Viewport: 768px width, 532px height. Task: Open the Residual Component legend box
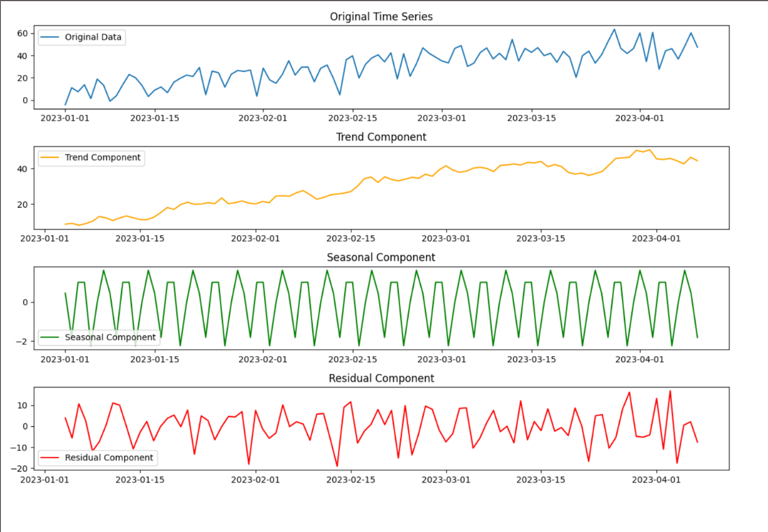97,457
